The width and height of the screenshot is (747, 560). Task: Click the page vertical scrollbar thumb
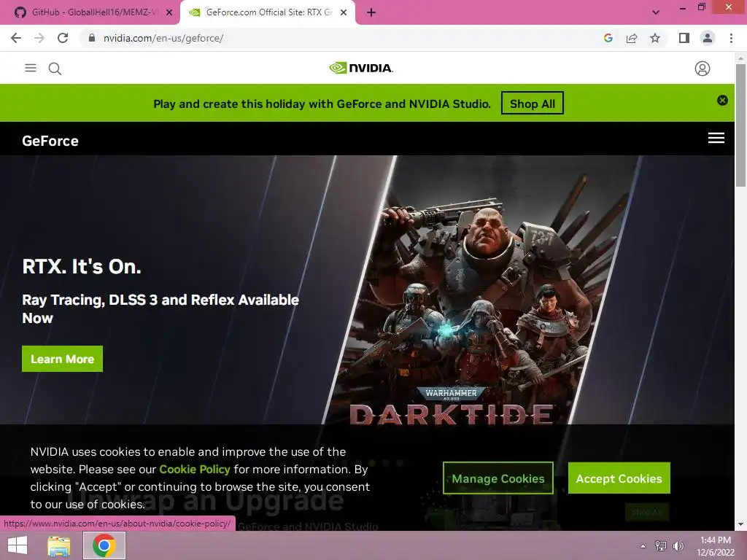click(x=740, y=125)
